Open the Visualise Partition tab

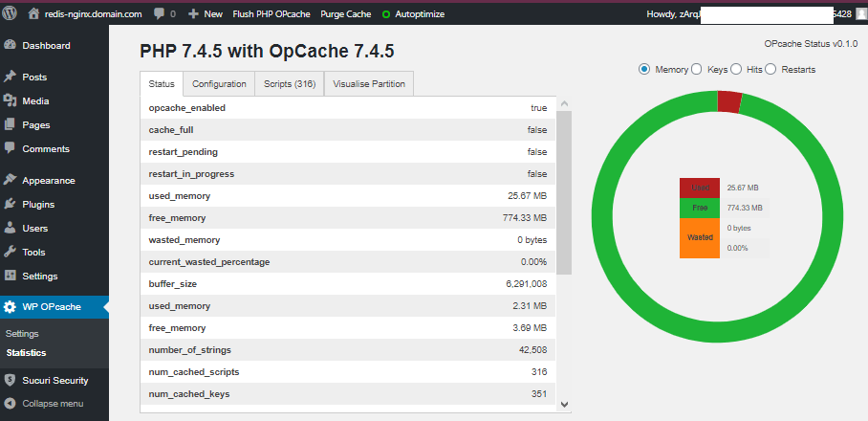click(369, 83)
